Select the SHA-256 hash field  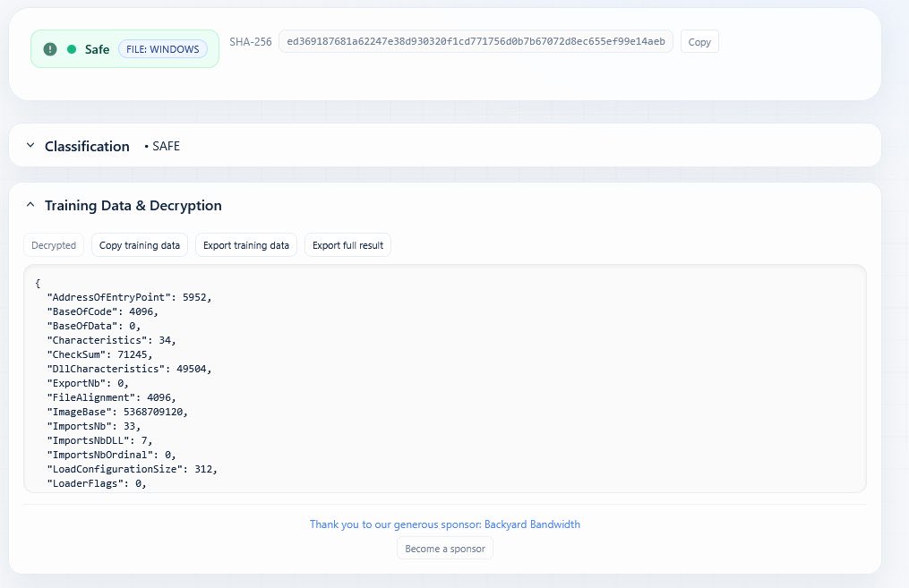click(x=476, y=41)
